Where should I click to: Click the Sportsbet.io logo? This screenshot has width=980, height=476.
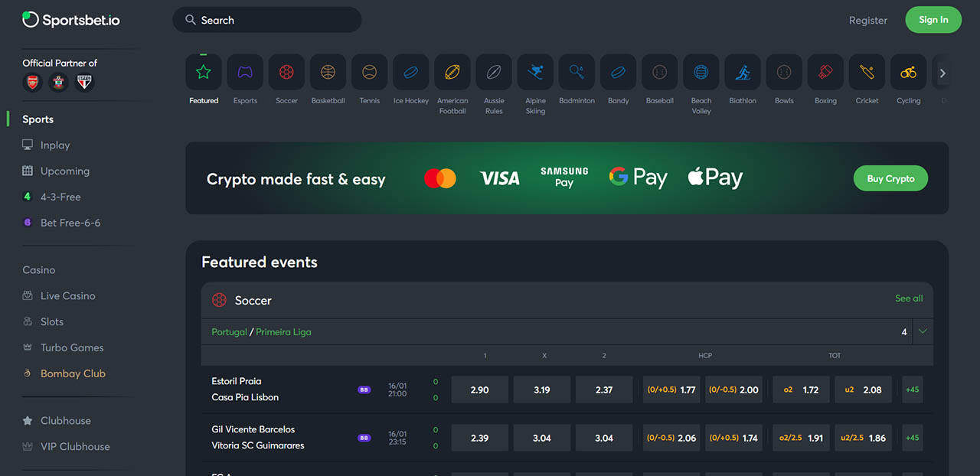[71, 20]
